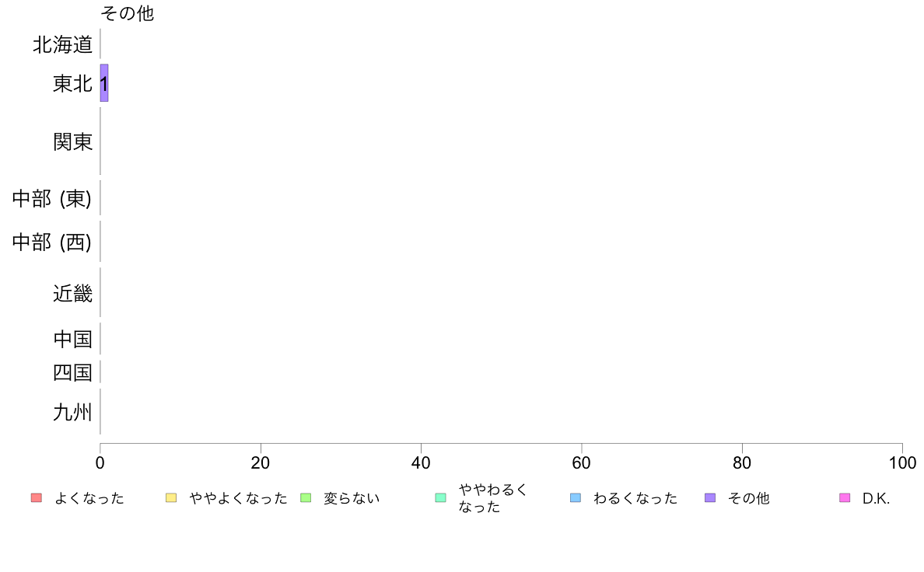Click the purple その他 legend swatch
This screenshot has width=924, height=572.
pyautogui.click(x=710, y=497)
